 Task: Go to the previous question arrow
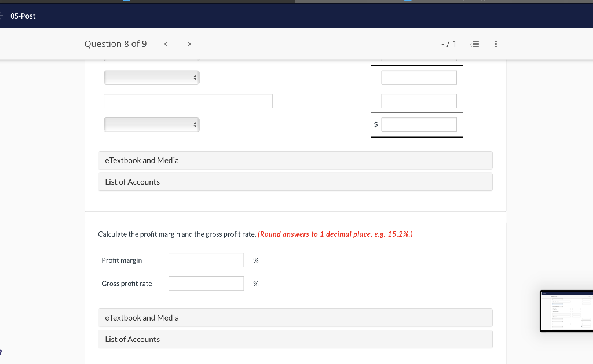[166, 44]
